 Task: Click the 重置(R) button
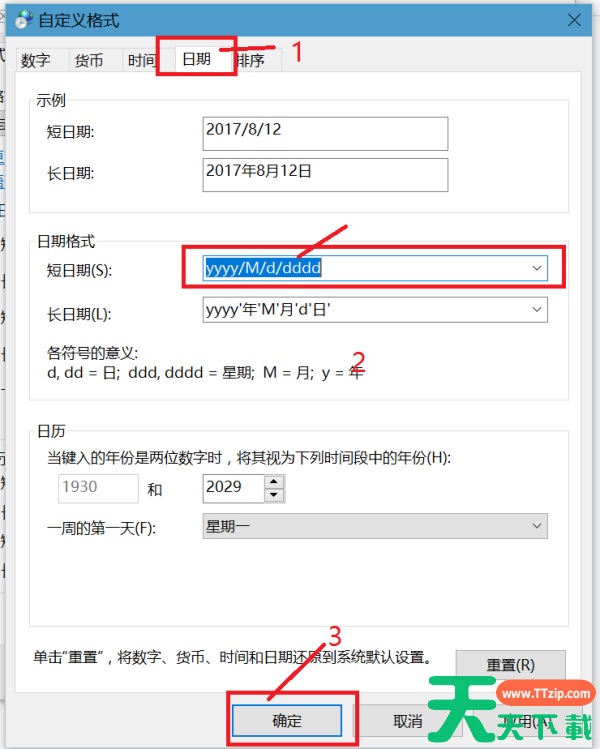(x=510, y=665)
